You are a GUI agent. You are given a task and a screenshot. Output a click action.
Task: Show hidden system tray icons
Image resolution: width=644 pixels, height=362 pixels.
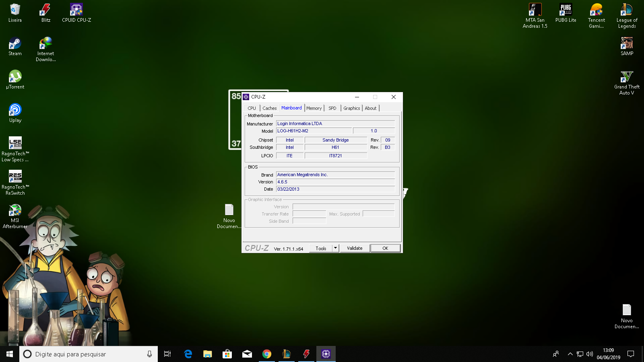point(570,354)
